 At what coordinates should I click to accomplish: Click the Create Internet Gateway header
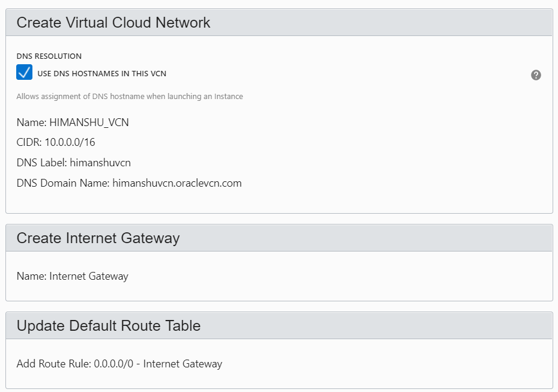99,238
